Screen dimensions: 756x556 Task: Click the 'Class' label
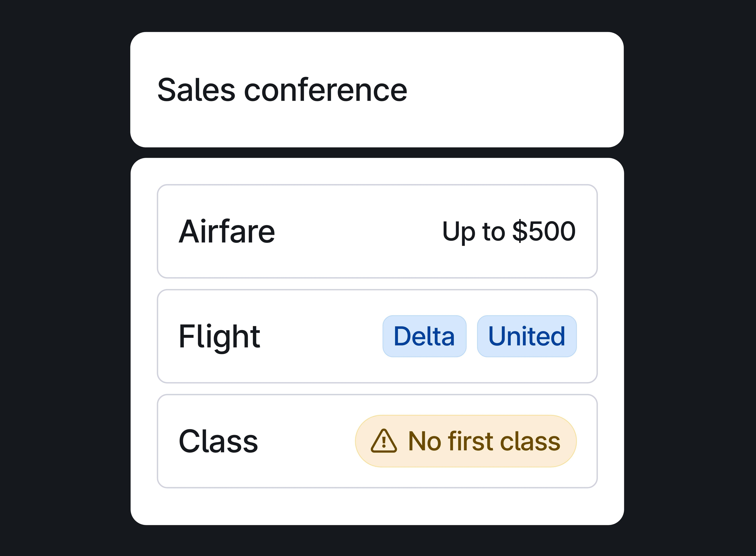218,441
